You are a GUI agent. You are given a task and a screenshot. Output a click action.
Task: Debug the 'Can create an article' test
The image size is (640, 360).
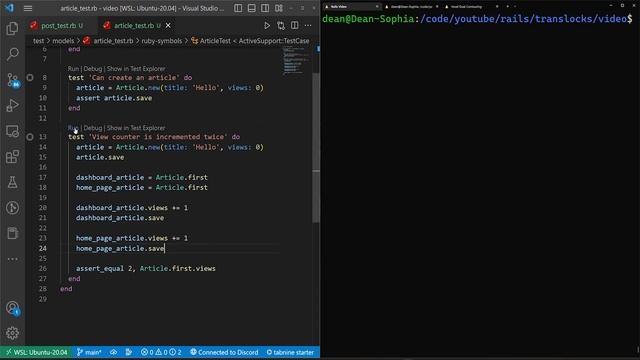(93, 69)
